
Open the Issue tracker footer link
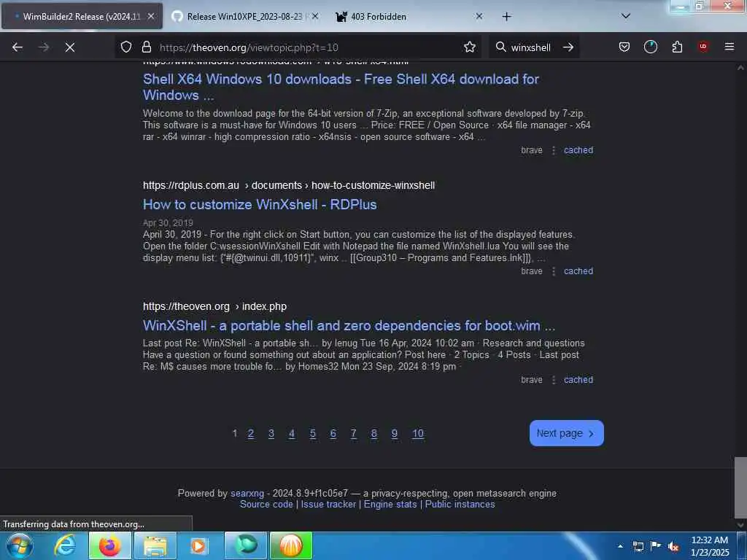tap(328, 505)
